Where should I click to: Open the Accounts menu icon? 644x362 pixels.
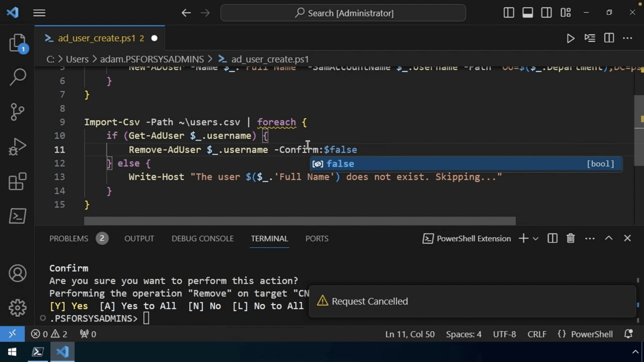pos(17,273)
